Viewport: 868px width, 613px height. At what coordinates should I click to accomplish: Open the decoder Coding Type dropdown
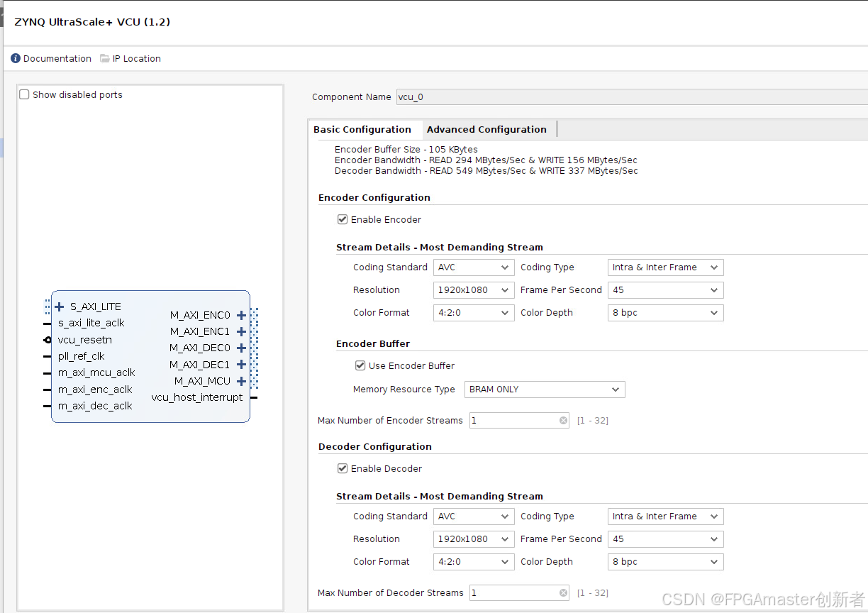click(666, 517)
